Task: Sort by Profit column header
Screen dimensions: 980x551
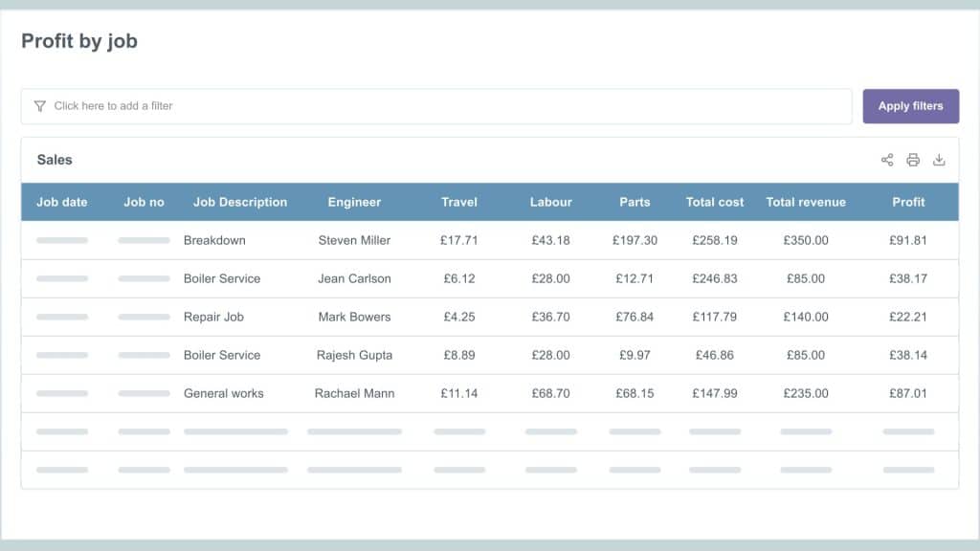Action: click(908, 203)
